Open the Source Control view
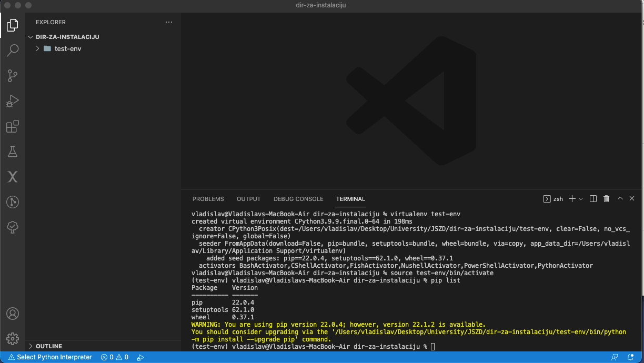The height and width of the screenshot is (363, 644). point(13,76)
